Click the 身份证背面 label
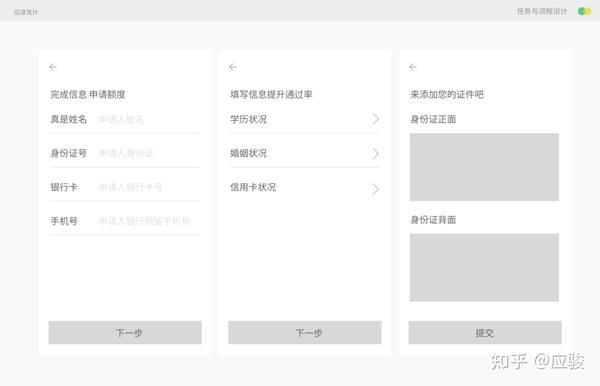This screenshot has width=600, height=386. (433, 220)
